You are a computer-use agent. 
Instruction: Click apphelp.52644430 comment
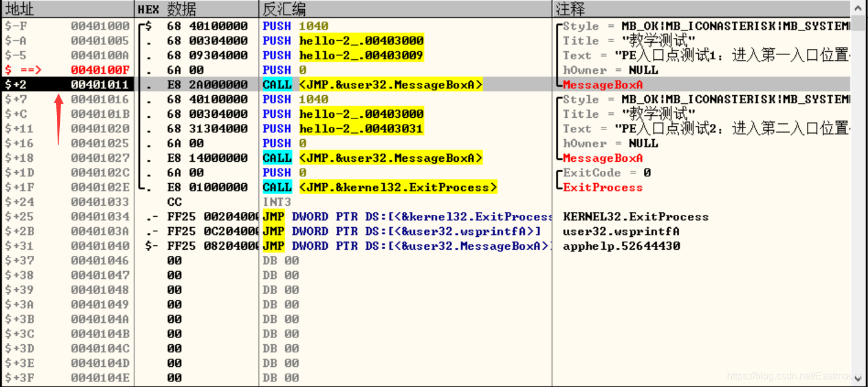pyautogui.click(x=621, y=246)
